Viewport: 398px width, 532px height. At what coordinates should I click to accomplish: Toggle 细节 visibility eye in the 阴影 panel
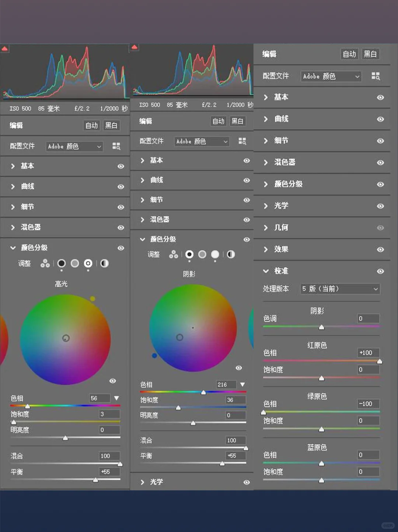[247, 200]
